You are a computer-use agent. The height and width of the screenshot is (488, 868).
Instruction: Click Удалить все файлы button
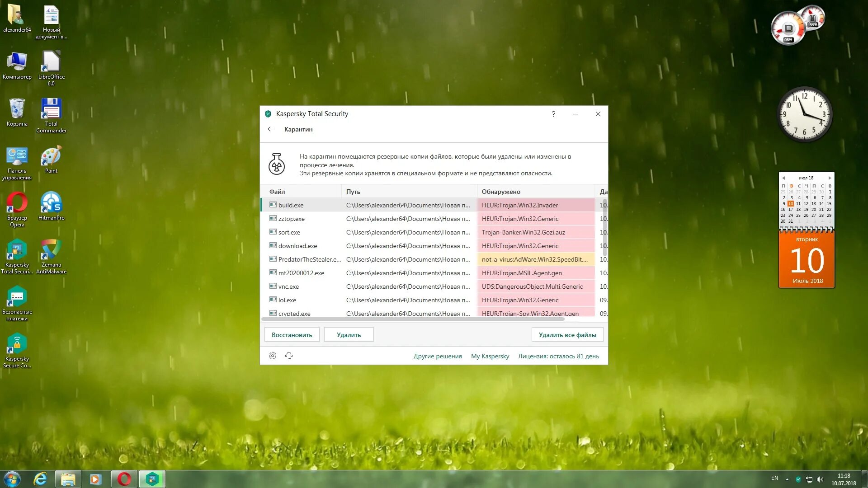tap(567, 335)
